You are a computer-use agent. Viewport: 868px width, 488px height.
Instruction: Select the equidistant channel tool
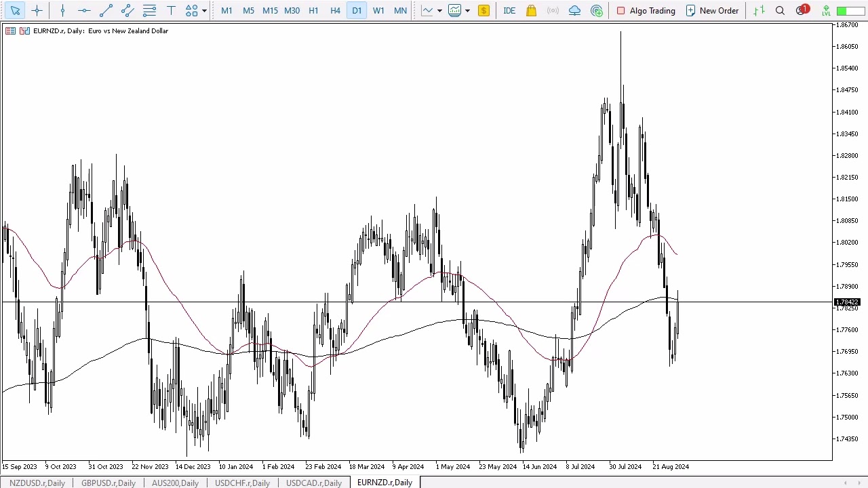tap(127, 10)
